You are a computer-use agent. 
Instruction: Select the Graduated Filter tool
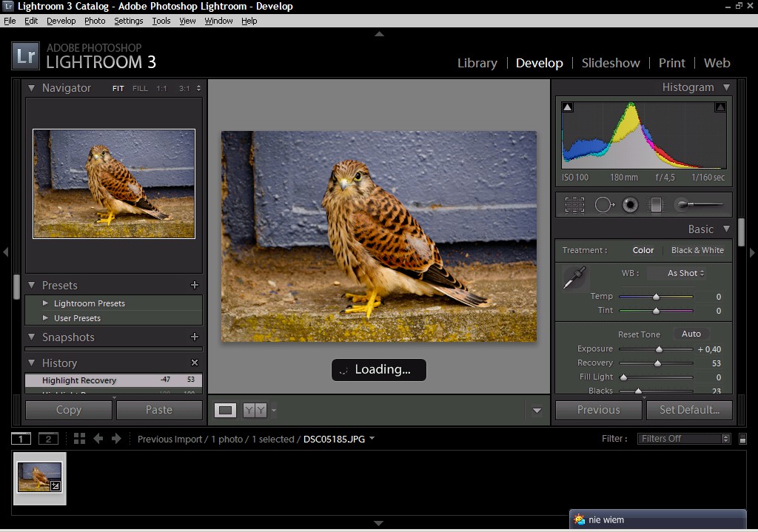coord(656,205)
